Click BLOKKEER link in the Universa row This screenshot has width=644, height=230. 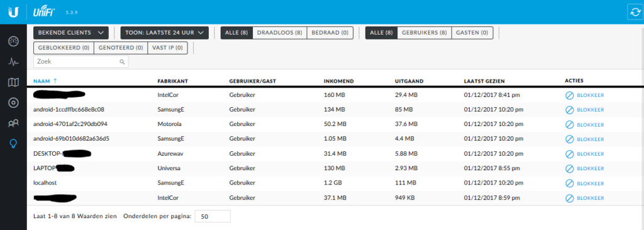[x=590, y=168]
